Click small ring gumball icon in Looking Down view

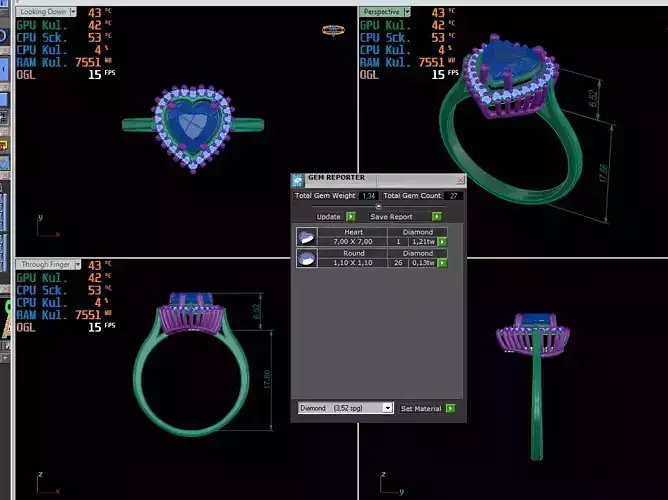coord(333,30)
